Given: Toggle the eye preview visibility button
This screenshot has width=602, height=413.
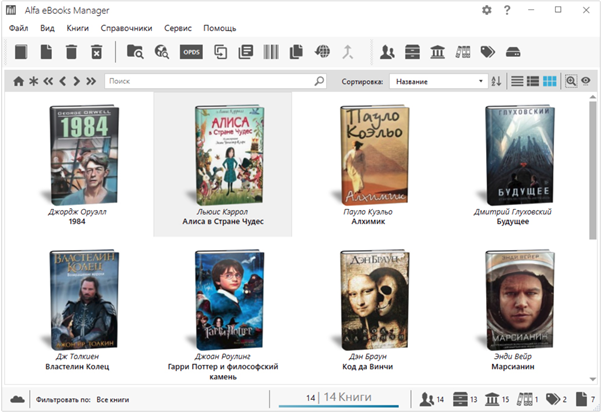Looking at the screenshot, I should tap(586, 80).
